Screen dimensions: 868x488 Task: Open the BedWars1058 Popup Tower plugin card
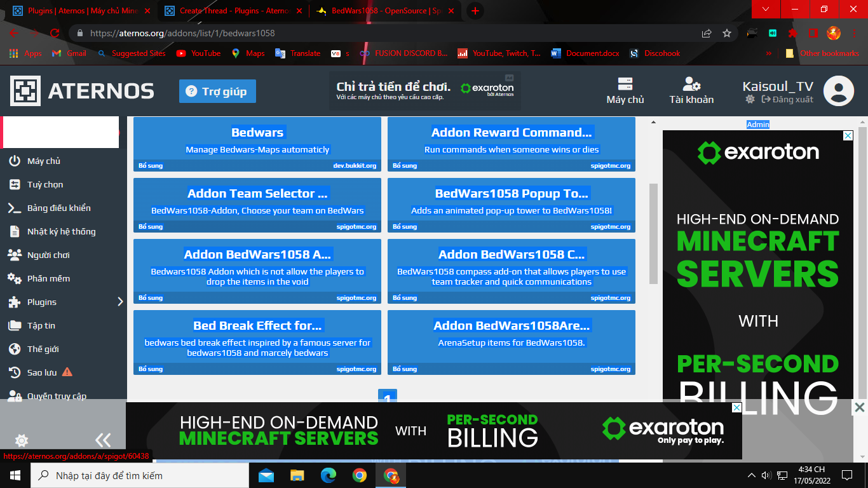(x=512, y=205)
